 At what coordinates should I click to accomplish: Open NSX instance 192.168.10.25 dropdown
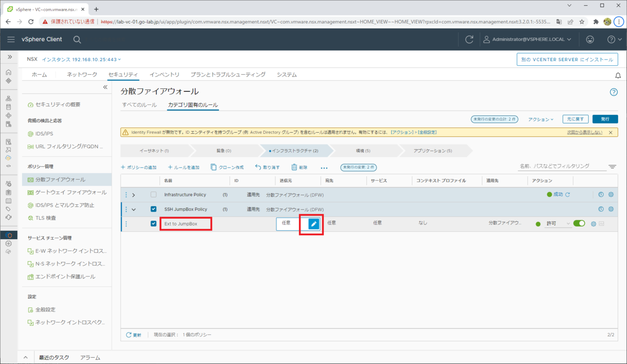click(x=81, y=60)
